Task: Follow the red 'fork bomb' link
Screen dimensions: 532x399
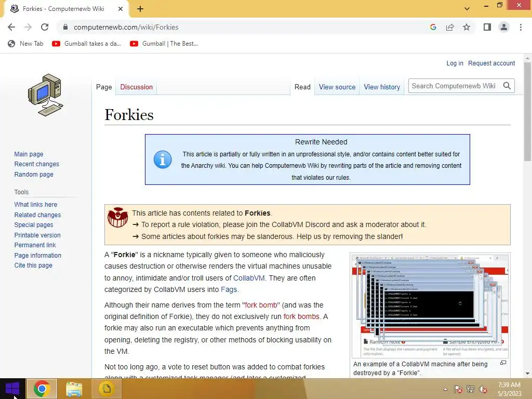Action: 261,305
